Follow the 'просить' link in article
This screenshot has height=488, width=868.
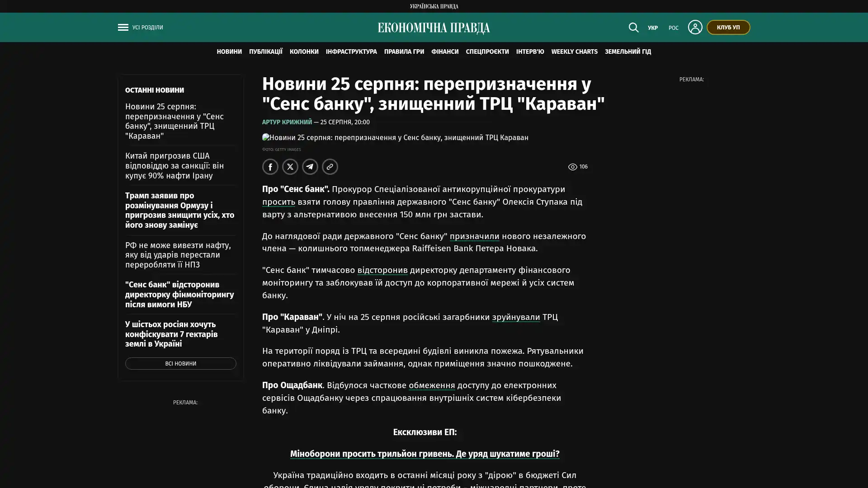click(278, 202)
